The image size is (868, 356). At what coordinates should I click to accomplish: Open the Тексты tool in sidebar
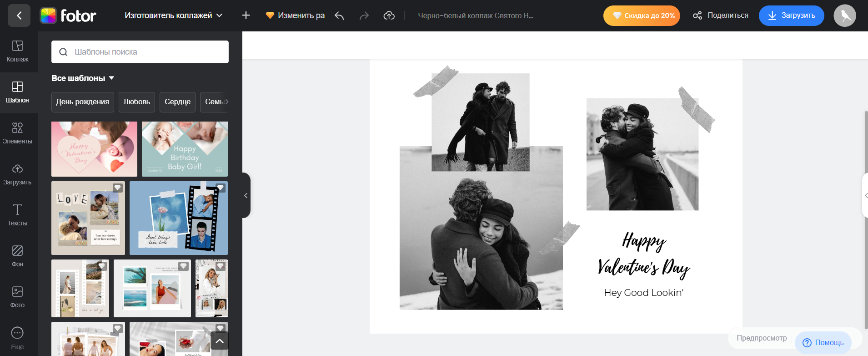[17, 215]
